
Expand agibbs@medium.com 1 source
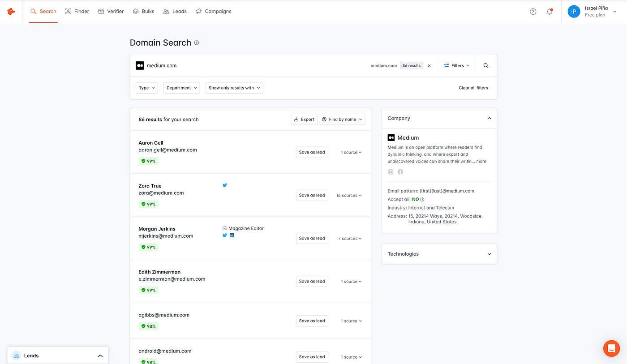[x=351, y=321]
